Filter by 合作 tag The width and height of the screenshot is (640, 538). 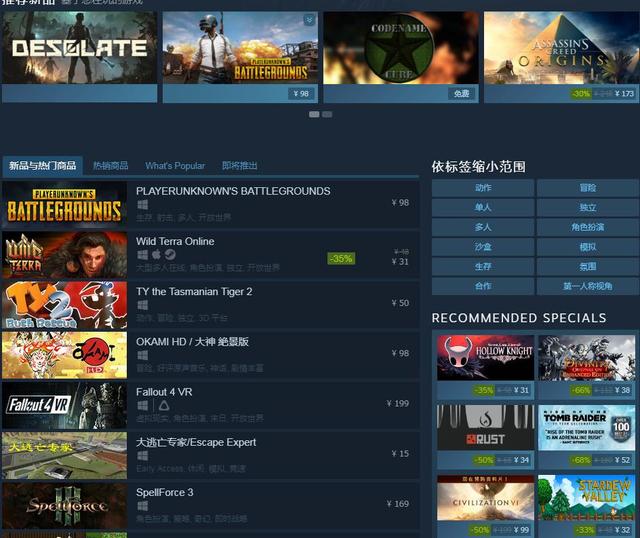[483, 286]
